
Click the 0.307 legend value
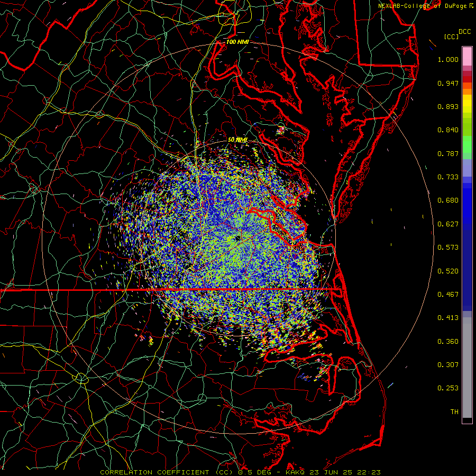click(x=448, y=365)
